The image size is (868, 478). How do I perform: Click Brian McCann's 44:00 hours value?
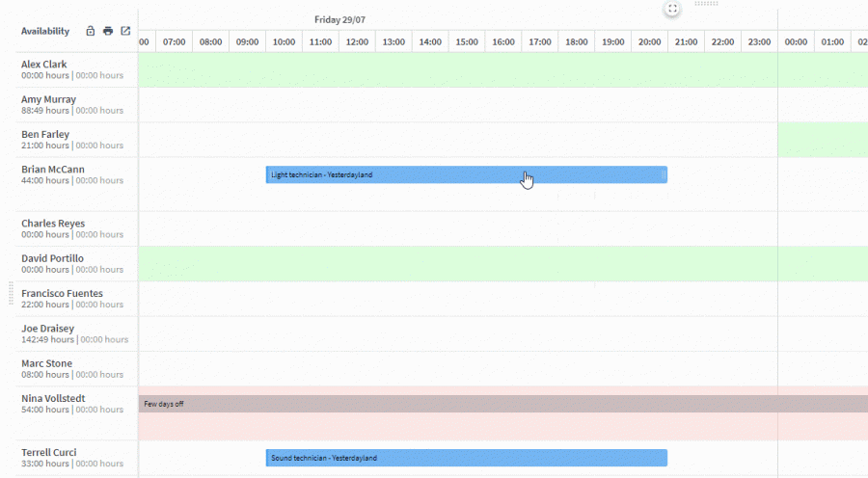(45, 180)
